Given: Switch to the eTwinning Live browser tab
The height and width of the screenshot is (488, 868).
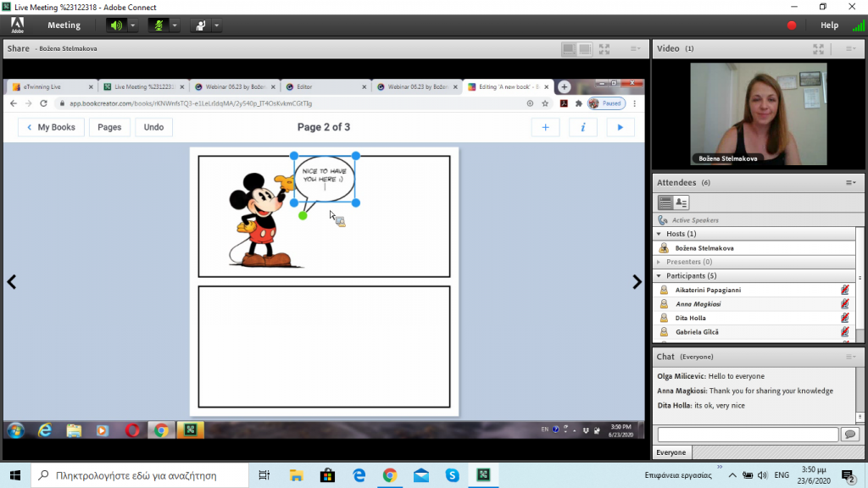Looking at the screenshot, I should click(53, 87).
